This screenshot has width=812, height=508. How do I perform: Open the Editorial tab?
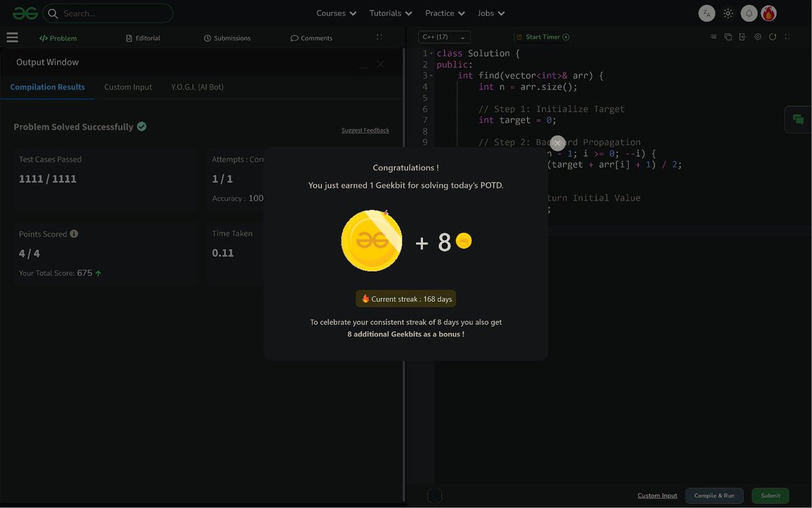(x=143, y=38)
